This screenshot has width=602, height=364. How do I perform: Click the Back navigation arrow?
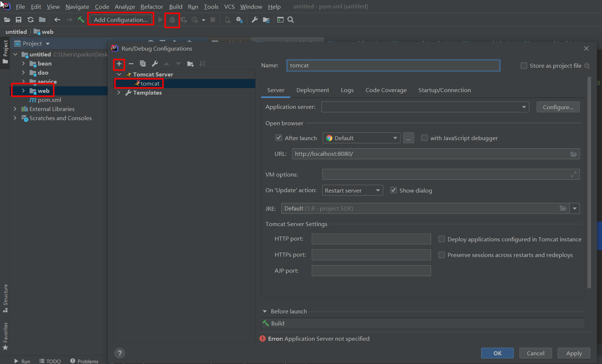coord(57,20)
